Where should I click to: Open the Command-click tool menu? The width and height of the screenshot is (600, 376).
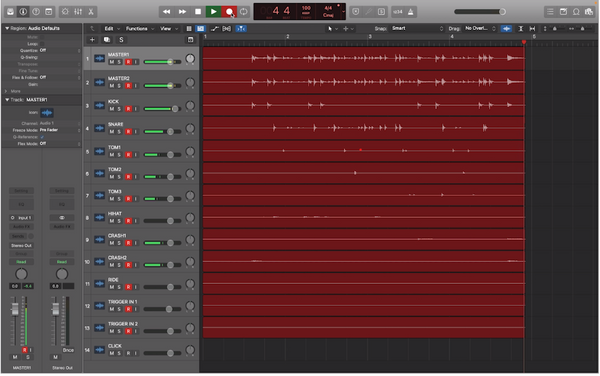tap(348, 29)
